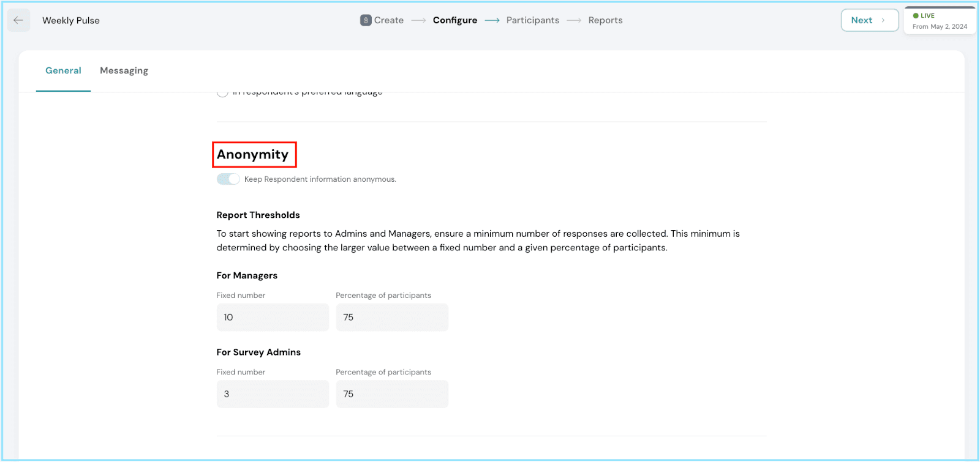Go to the Participants step
The width and height of the screenshot is (980, 462).
pos(532,20)
